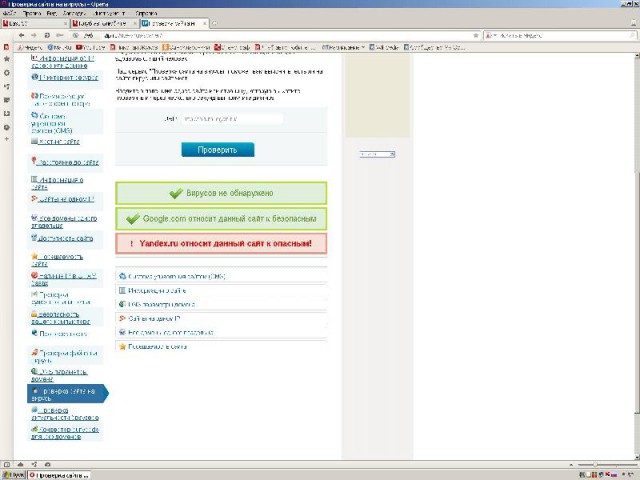Go back using the browser back arrow

pos(22,36)
